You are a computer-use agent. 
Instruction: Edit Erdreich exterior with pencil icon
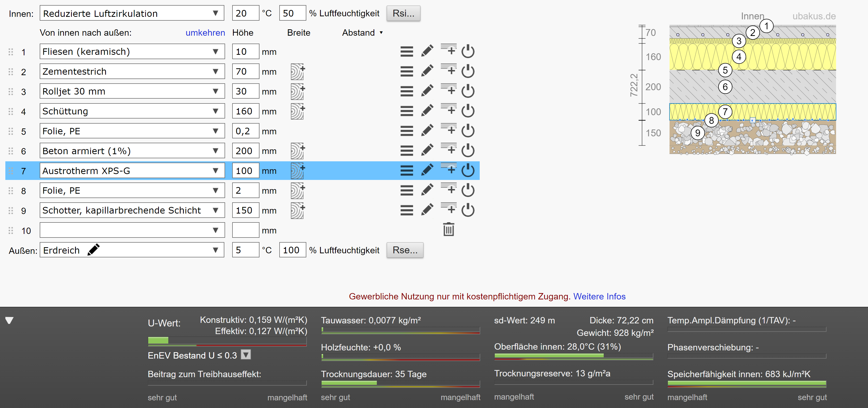click(93, 250)
